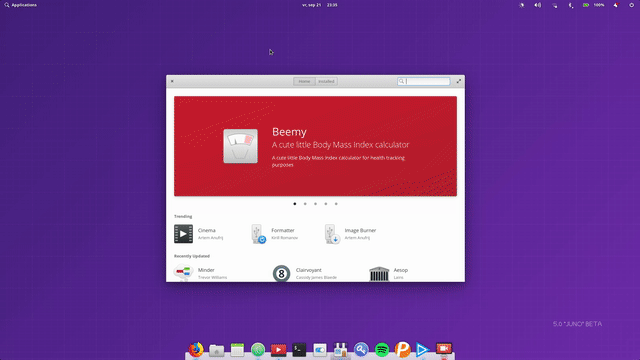
Task: Open the blue magnifier app in dock
Action: (361, 350)
